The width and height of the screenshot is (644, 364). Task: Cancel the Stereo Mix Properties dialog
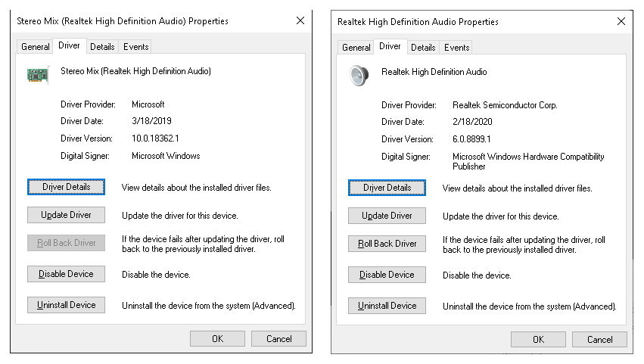[279, 339]
